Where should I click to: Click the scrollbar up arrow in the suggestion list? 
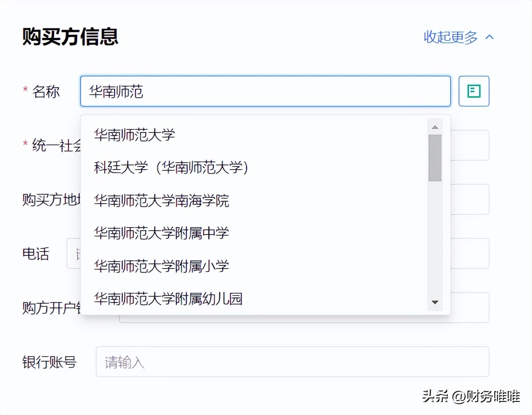tap(435, 127)
